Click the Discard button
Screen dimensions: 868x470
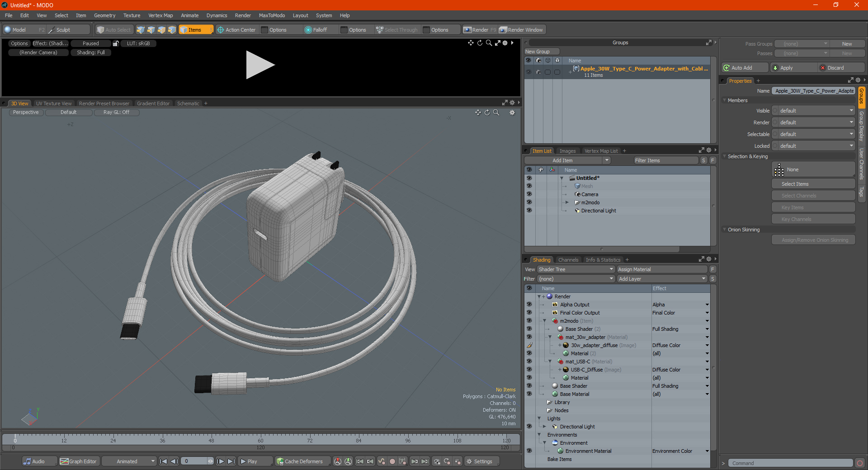(x=841, y=68)
